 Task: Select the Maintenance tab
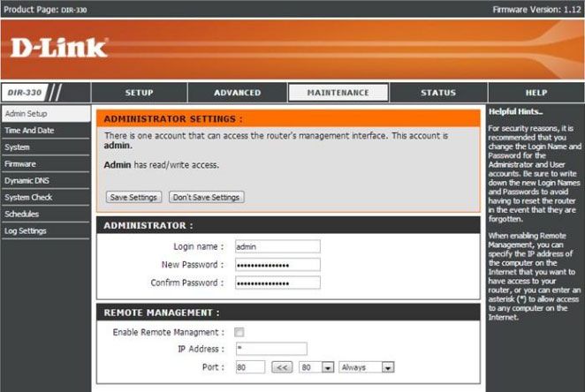coord(338,93)
